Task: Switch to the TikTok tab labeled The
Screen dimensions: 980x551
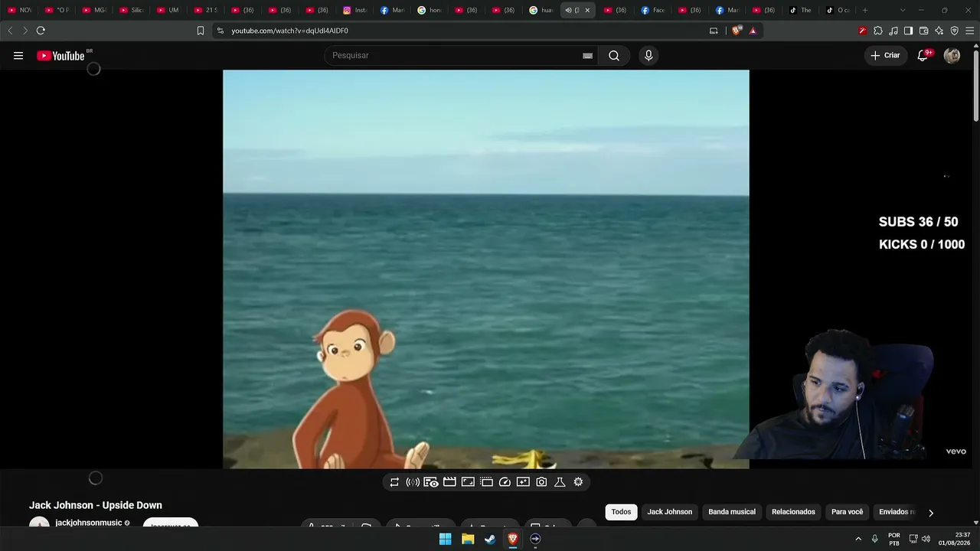Action: tap(801, 10)
